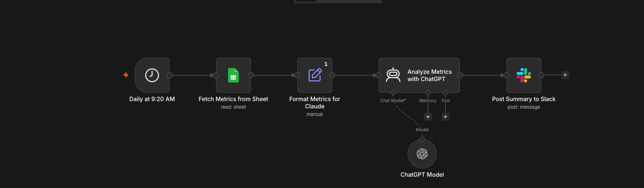The height and width of the screenshot is (188, 644).
Task: Click the input connector of Analyze Metrics node
Action: (x=379, y=75)
